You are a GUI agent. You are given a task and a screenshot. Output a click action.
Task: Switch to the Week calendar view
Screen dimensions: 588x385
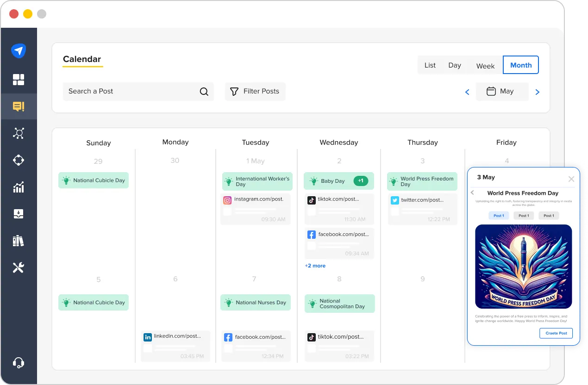point(485,66)
